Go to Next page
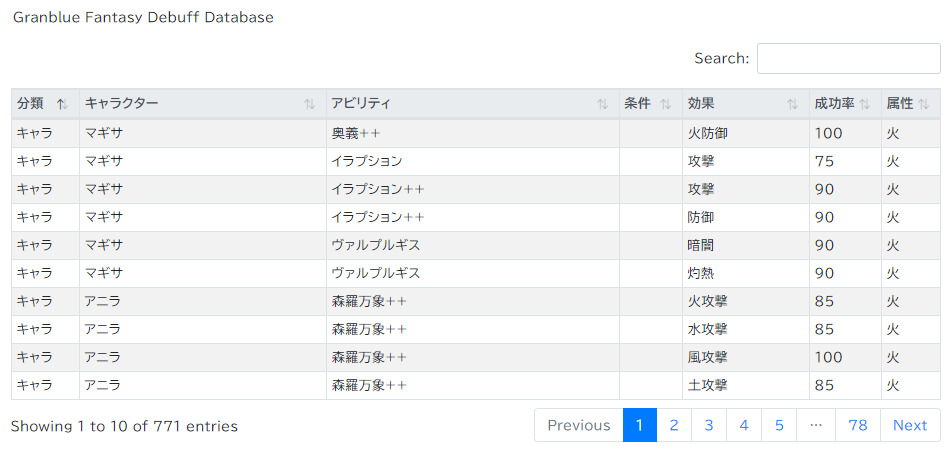This screenshot has height=450, width=947. [910, 425]
